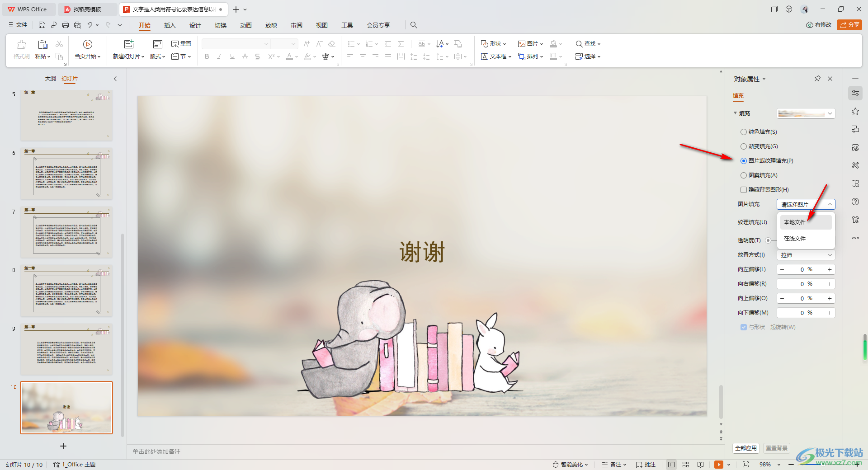868x470 pixels.
Task: Open the 动画 Animation ribbon tab
Action: click(245, 25)
